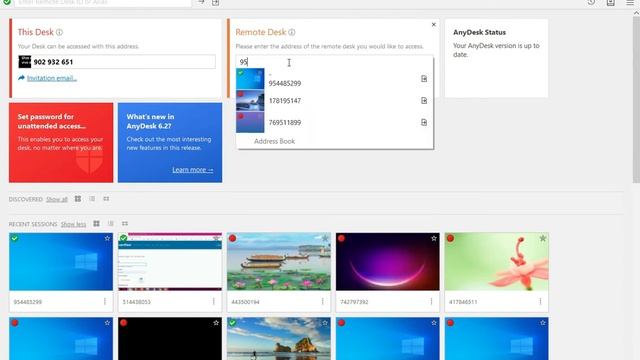The image size is (640, 360).
Task: Open file transfer for suggestion 954485299
Action: [424, 79]
